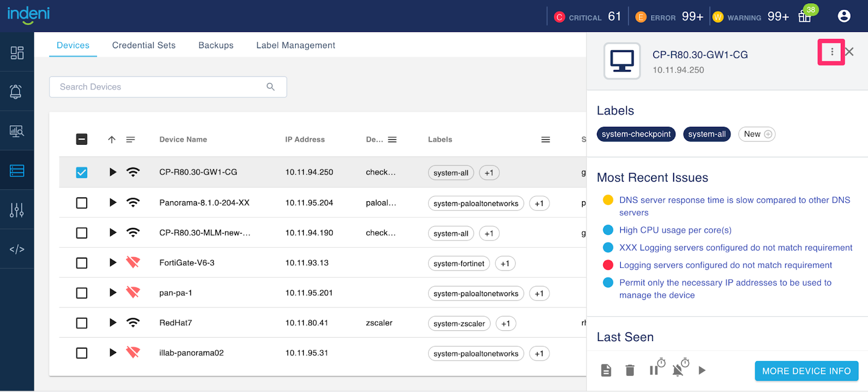Expand the FortiGate-V6-3 row

coord(113,262)
